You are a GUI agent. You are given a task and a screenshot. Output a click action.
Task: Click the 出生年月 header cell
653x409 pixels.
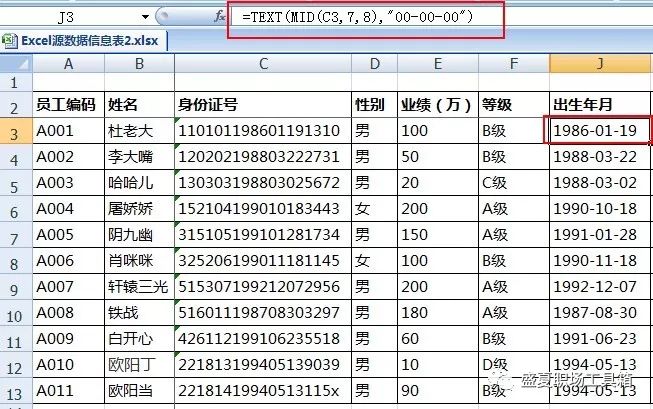[600, 105]
